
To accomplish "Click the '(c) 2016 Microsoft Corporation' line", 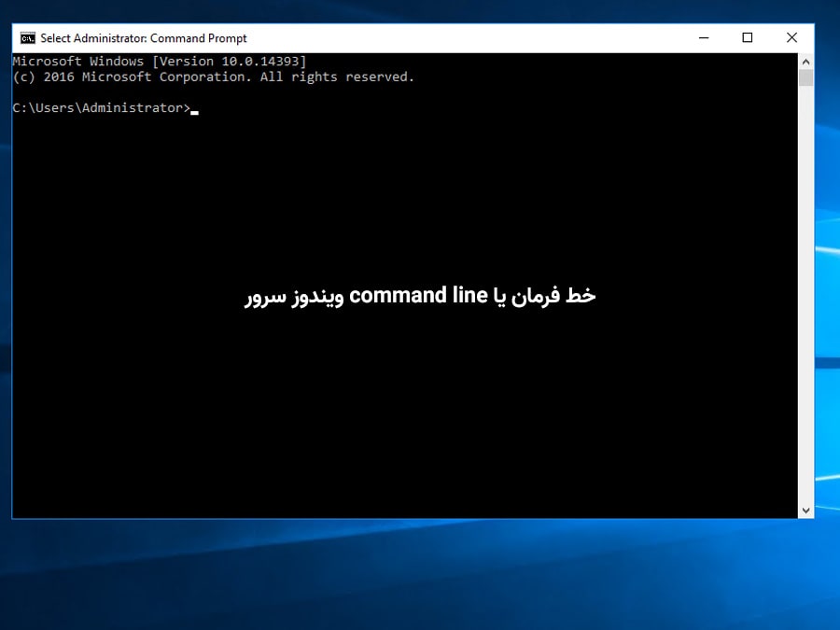I will (213, 77).
